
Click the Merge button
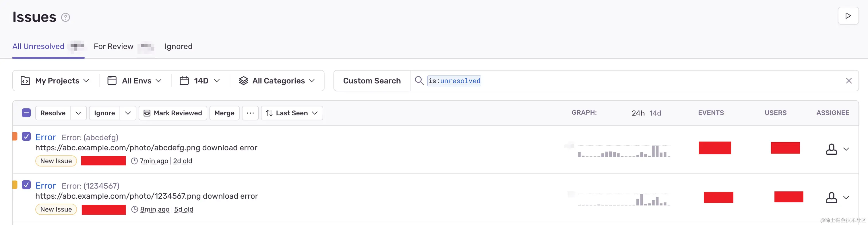224,113
